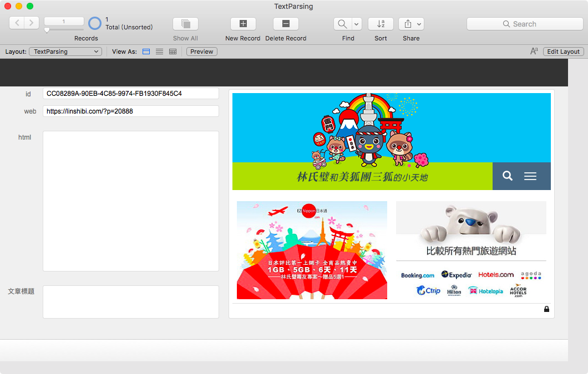
Task: Go to previous record arrow
Action: pos(17,23)
